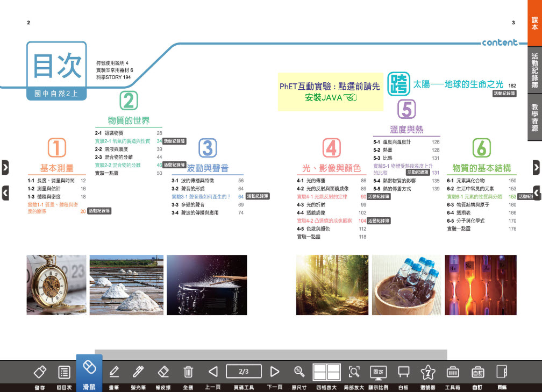
Task: Toggle the 頁籤 bookmark panel
Action: pyautogui.click(x=502, y=372)
